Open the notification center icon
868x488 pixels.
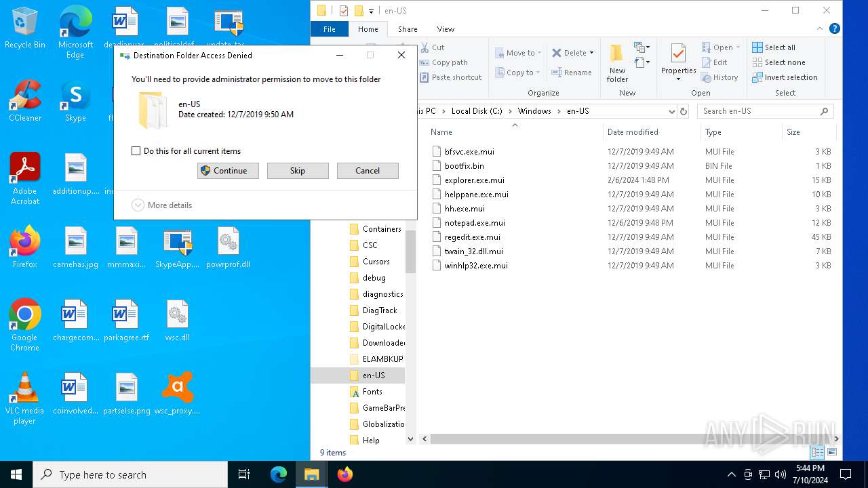[x=846, y=474]
